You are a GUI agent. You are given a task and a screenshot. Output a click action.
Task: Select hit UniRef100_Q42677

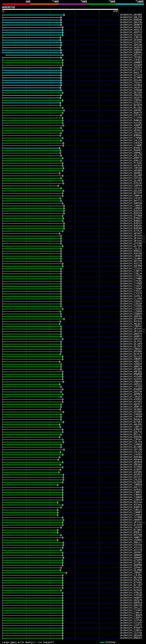pyautogui.click(x=131, y=87)
